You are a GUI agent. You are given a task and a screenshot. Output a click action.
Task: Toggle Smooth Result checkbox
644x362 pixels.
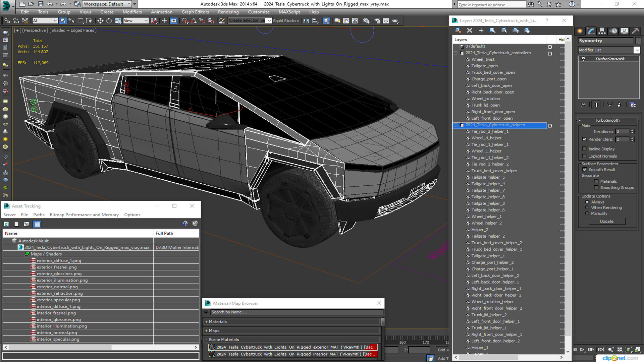[x=585, y=170]
